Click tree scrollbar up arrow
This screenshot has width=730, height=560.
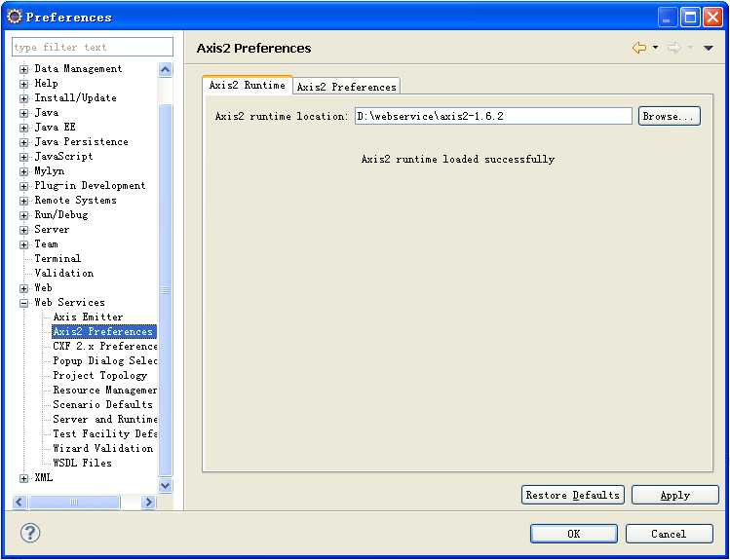[166, 70]
